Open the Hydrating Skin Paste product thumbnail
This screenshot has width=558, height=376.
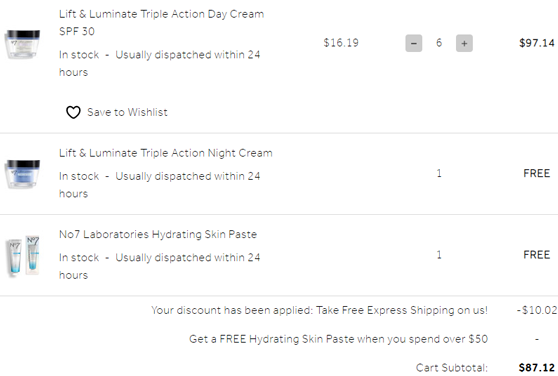coord(23,255)
